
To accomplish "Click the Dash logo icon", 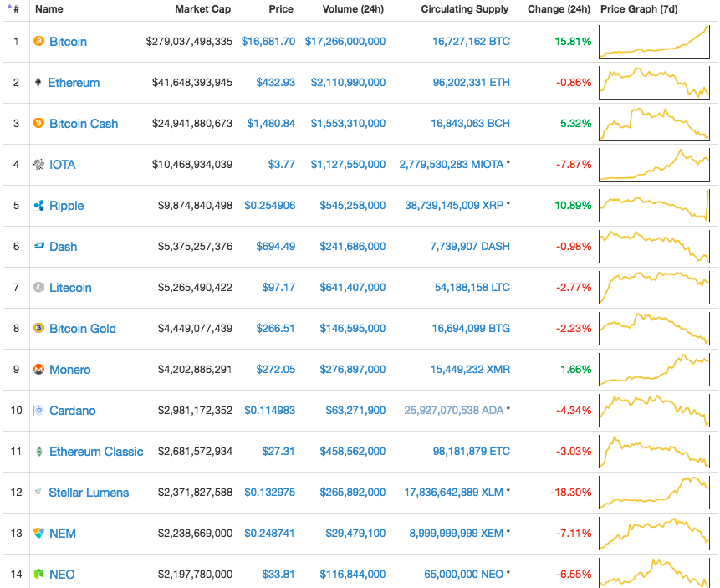I will coord(38,246).
